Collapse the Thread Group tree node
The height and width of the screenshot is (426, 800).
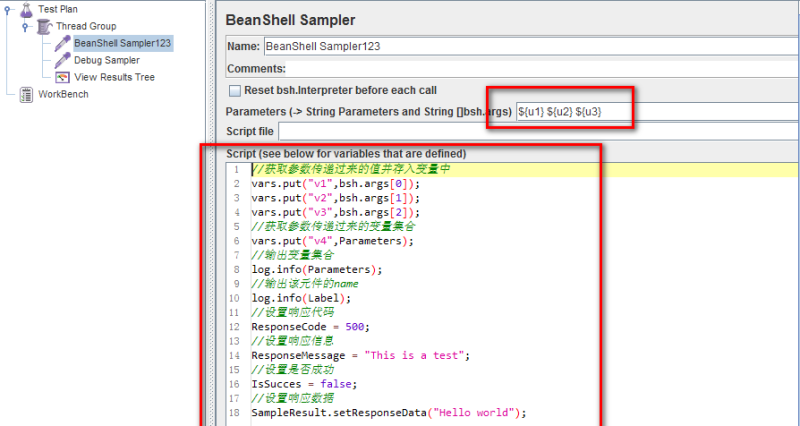pyautogui.click(x=25, y=27)
